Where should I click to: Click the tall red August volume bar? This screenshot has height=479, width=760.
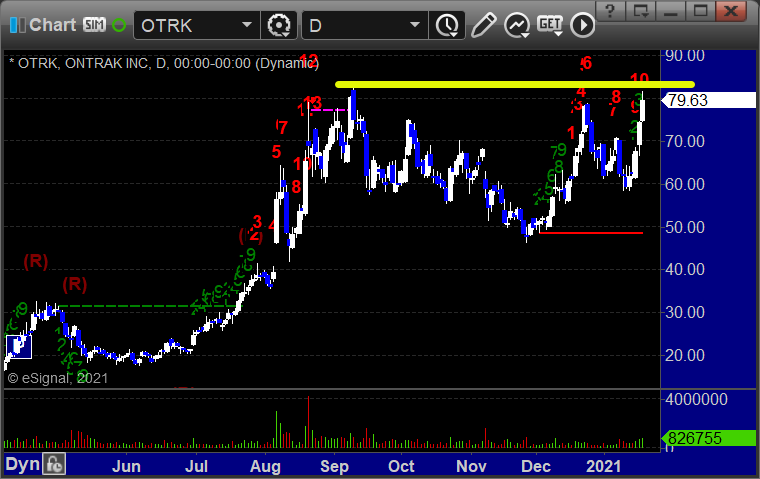308,422
